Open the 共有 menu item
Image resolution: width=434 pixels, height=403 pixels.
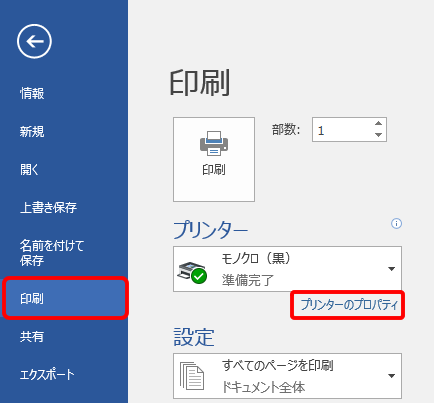point(32,337)
